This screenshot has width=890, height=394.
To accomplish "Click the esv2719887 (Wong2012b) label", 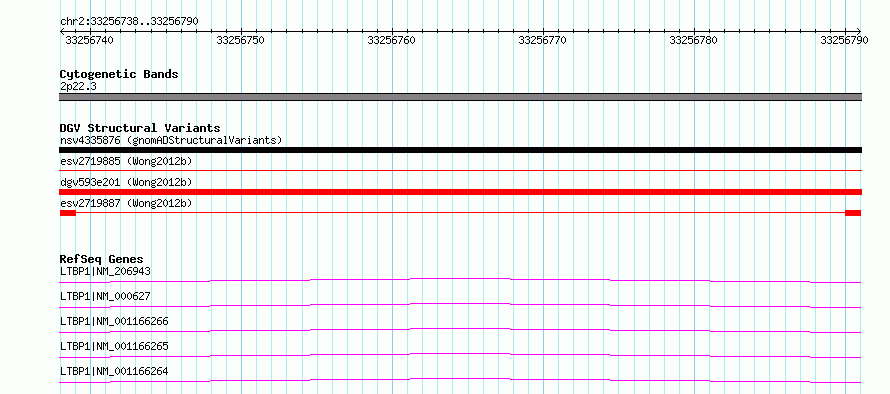I will [x=126, y=203].
